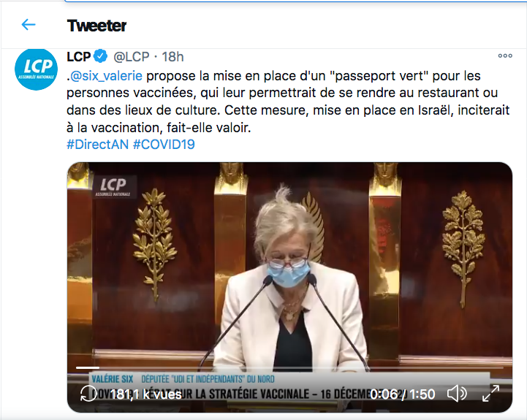
Task: Open the #COVID19 hashtag
Action: [x=164, y=145]
